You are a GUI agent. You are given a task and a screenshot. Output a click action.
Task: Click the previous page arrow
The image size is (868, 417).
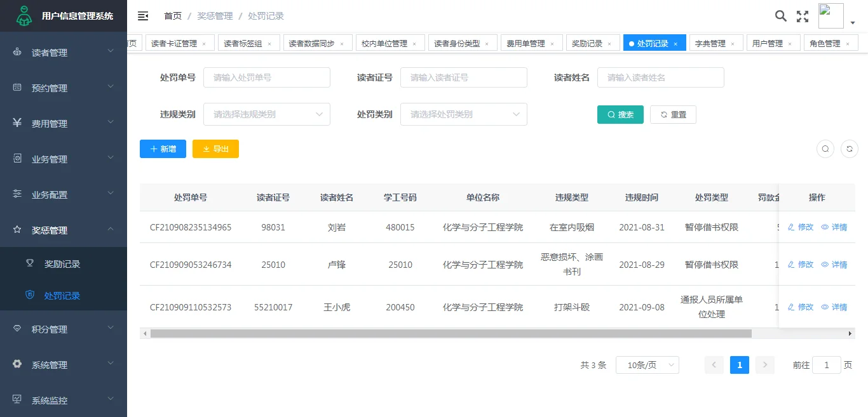pyautogui.click(x=714, y=364)
